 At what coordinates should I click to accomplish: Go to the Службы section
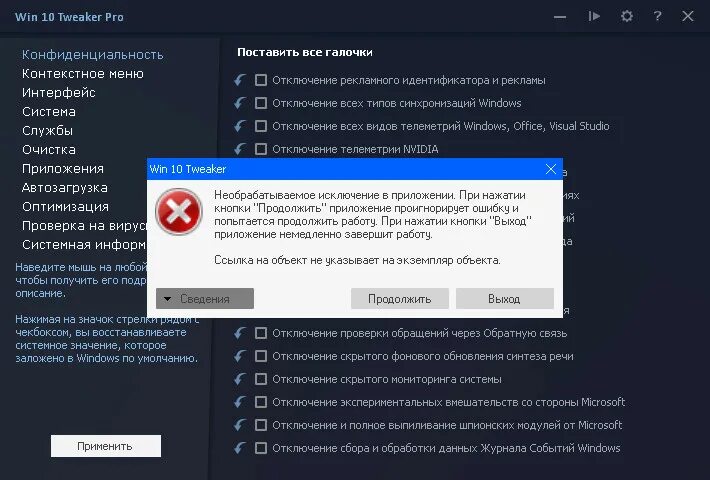[48, 131]
